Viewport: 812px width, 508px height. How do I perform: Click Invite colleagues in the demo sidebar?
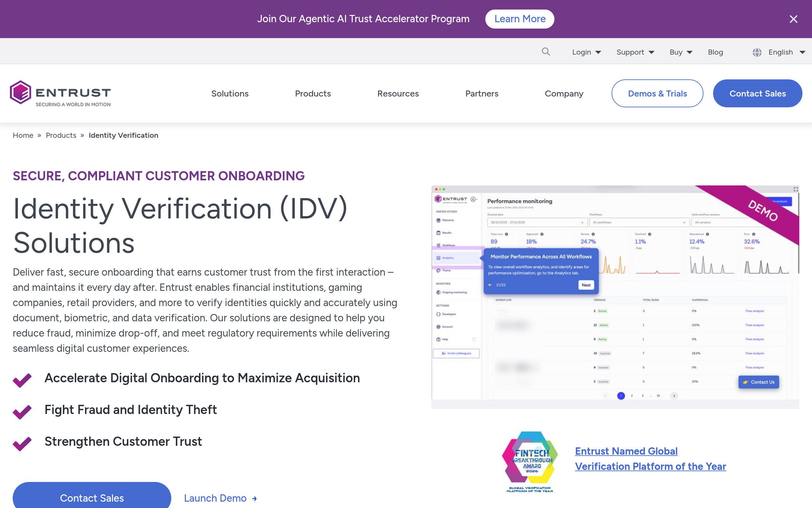tap(456, 353)
